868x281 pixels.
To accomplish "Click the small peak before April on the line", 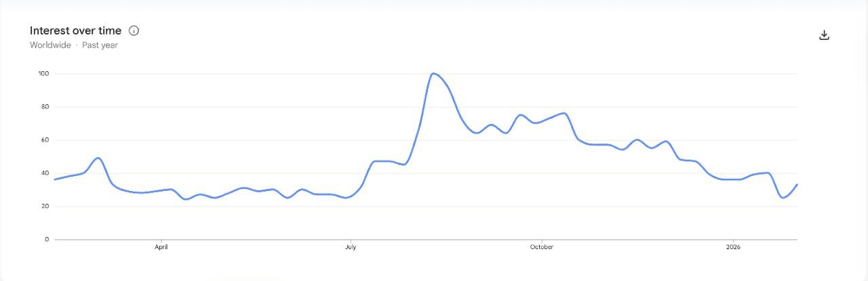I will 98,158.
